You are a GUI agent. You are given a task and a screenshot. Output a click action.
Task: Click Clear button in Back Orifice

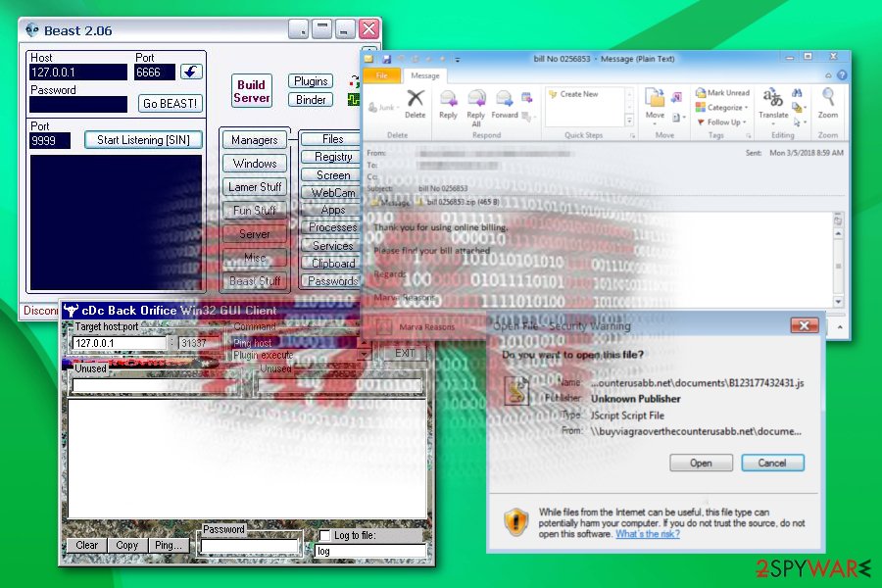click(x=86, y=545)
